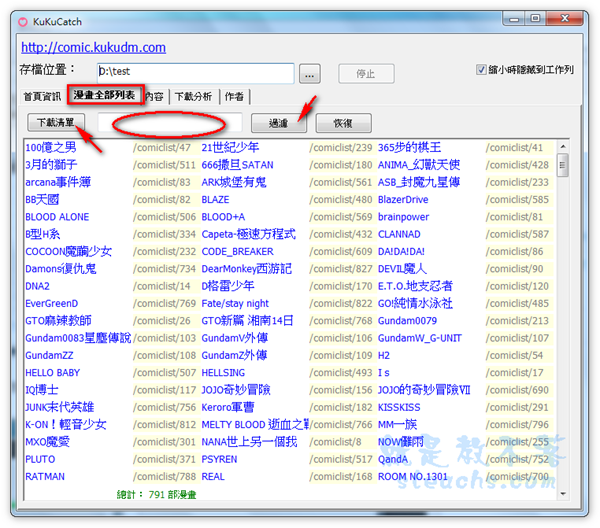Open comic HELLO BABY
Screen dimensions: 600x528
(x=52, y=373)
